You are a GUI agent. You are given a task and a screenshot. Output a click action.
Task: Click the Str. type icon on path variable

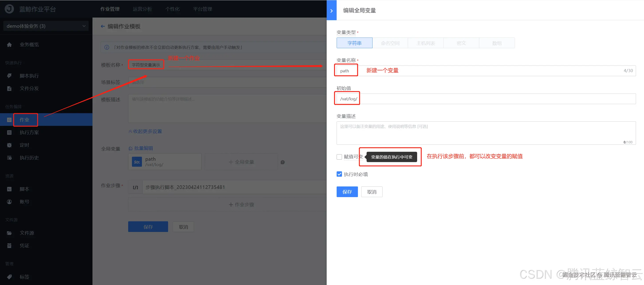[x=137, y=162]
